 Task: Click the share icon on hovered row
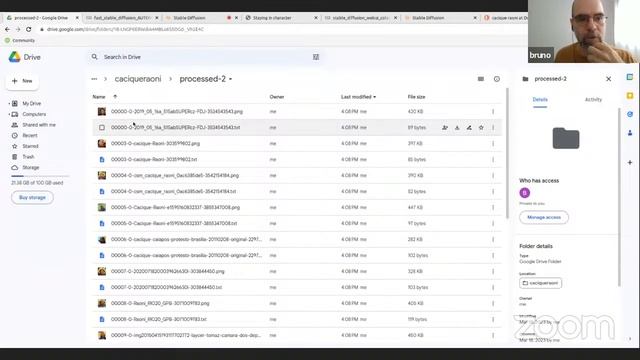coord(445,128)
